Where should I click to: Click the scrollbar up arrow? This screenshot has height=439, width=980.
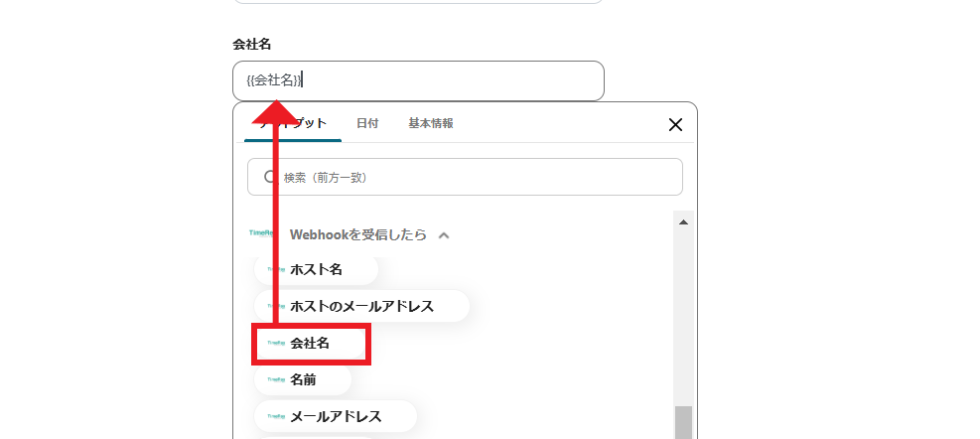pyautogui.click(x=683, y=222)
